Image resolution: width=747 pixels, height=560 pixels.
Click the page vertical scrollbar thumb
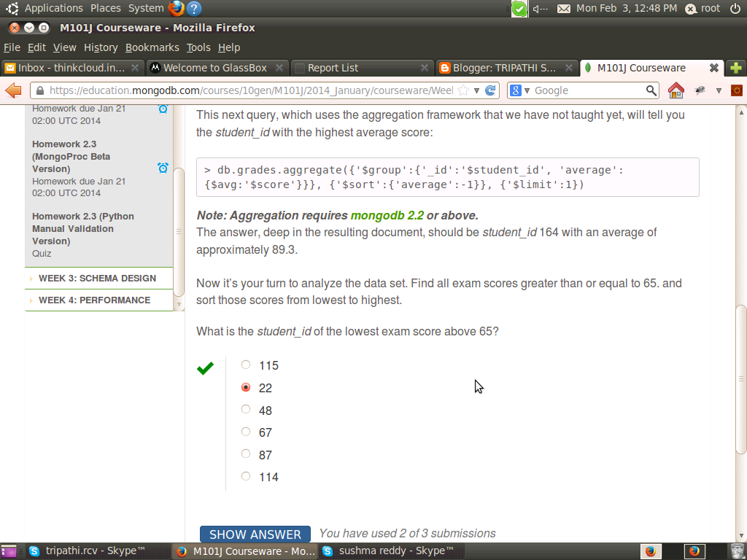(741, 379)
